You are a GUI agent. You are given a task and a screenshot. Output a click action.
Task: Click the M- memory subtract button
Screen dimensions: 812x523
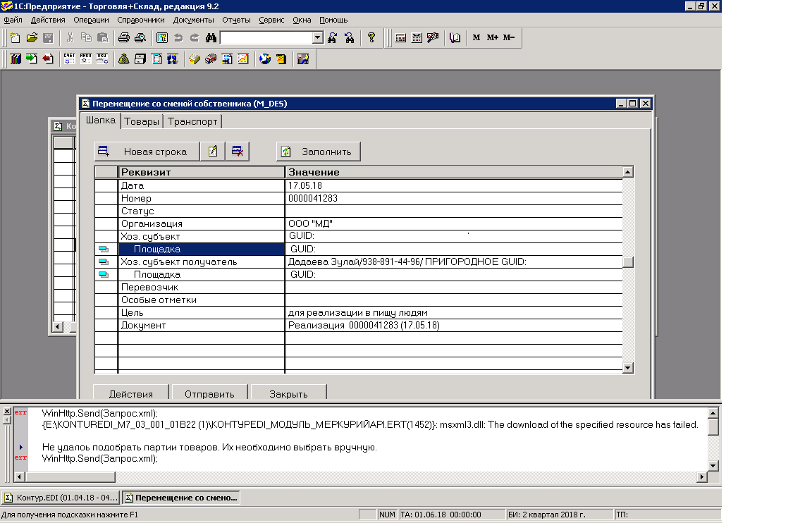pyautogui.click(x=509, y=38)
